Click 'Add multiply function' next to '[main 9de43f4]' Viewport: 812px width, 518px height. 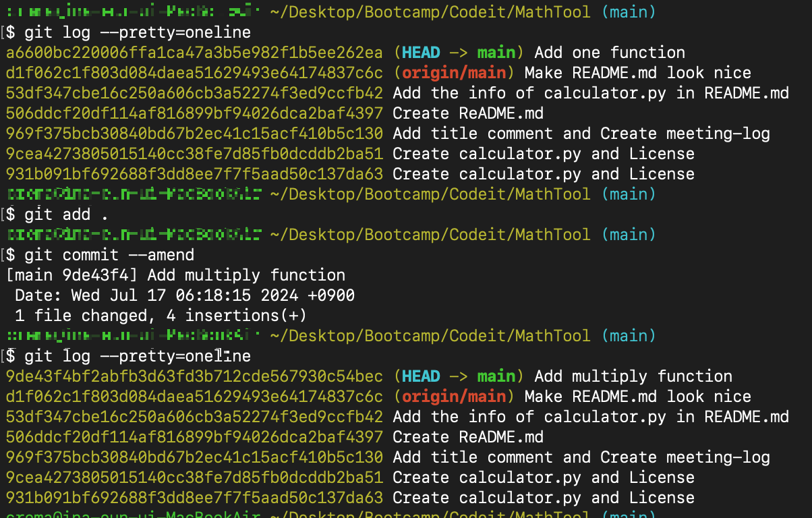point(246,275)
